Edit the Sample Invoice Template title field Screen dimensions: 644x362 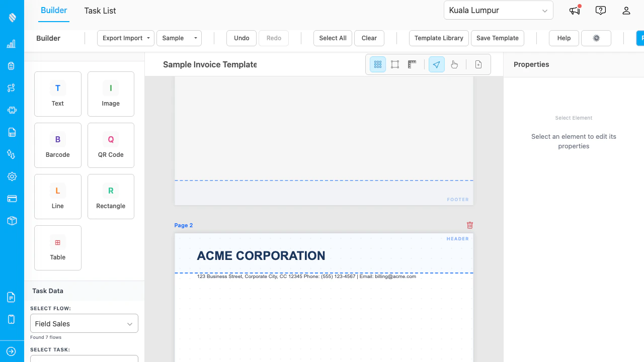pos(210,64)
